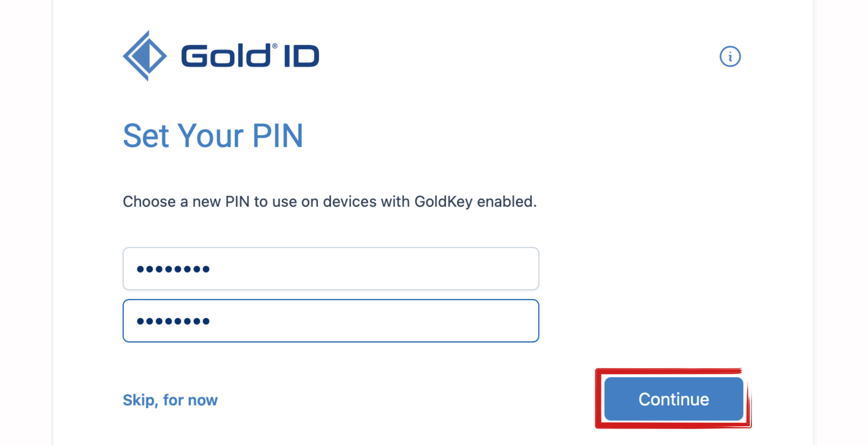Click the Choose a new PIN description

pos(330,202)
